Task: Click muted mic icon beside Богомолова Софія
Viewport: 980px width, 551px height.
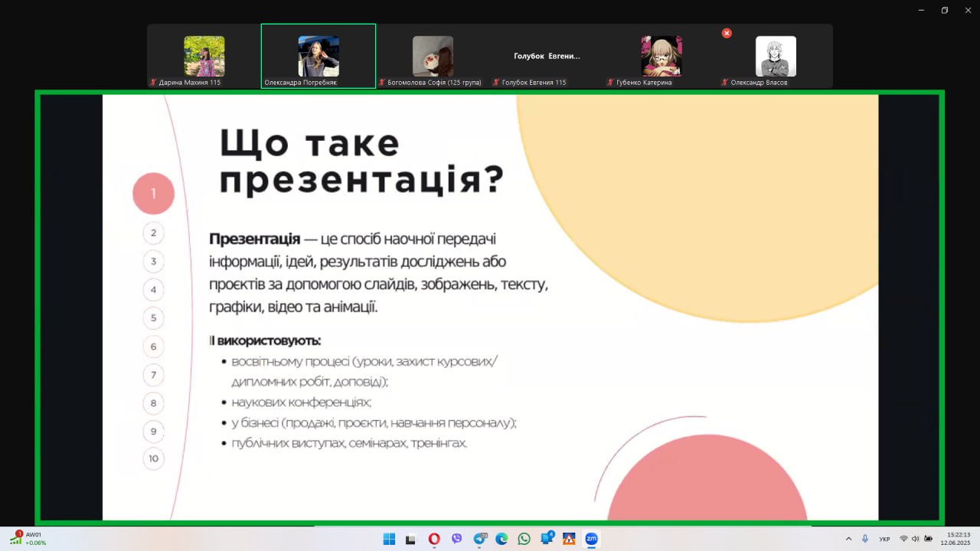Action: 382,82
